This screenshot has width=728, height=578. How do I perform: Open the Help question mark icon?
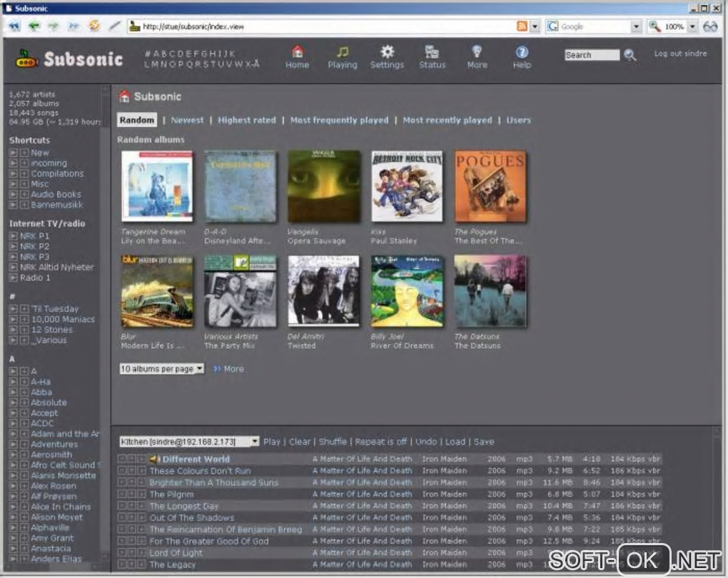point(522,52)
